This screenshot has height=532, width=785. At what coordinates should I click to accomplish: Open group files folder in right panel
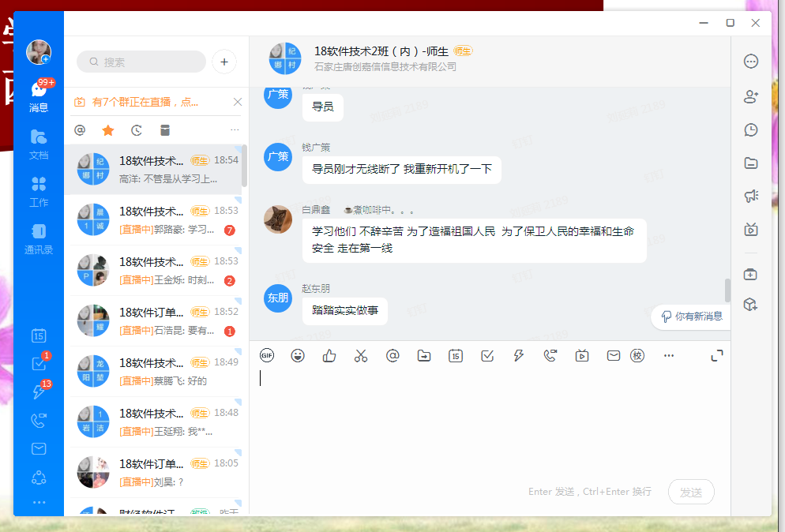pyautogui.click(x=751, y=163)
